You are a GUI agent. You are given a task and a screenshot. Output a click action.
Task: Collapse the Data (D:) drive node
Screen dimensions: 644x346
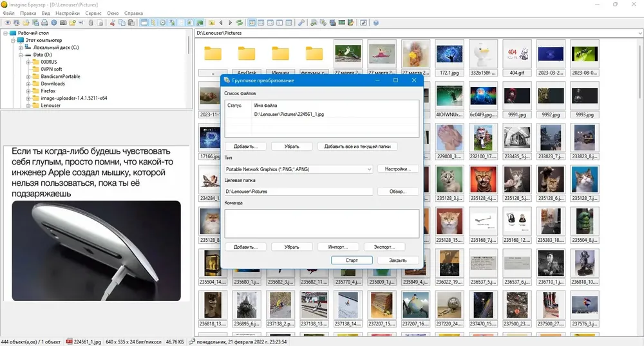pos(21,55)
